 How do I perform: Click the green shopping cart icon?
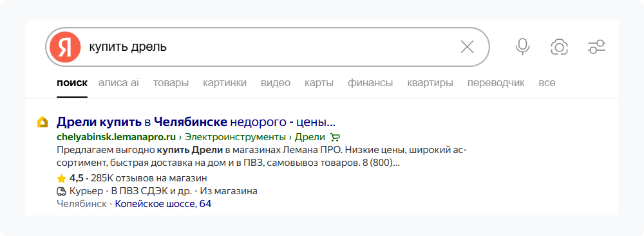click(335, 137)
